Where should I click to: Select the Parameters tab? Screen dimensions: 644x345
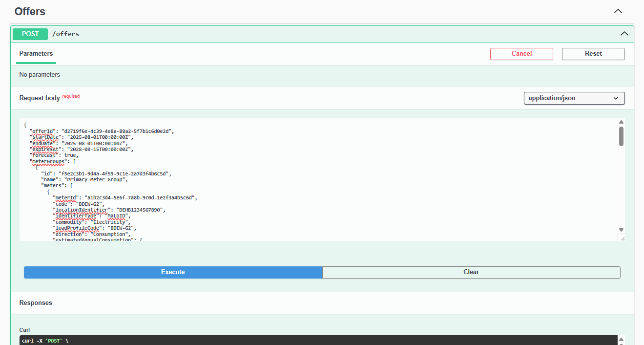(36, 54)
